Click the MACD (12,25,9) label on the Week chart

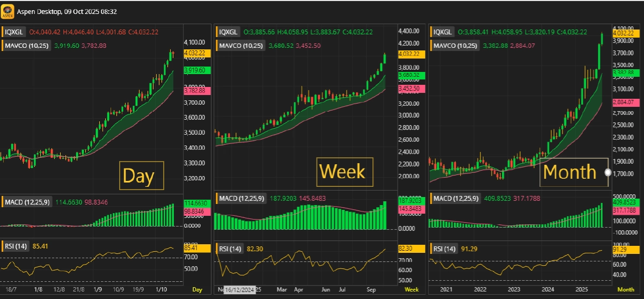pos(241,199)
